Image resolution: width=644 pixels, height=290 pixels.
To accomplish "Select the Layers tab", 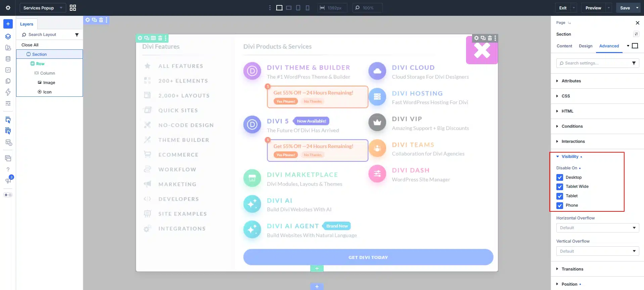I will coord(27,24).
